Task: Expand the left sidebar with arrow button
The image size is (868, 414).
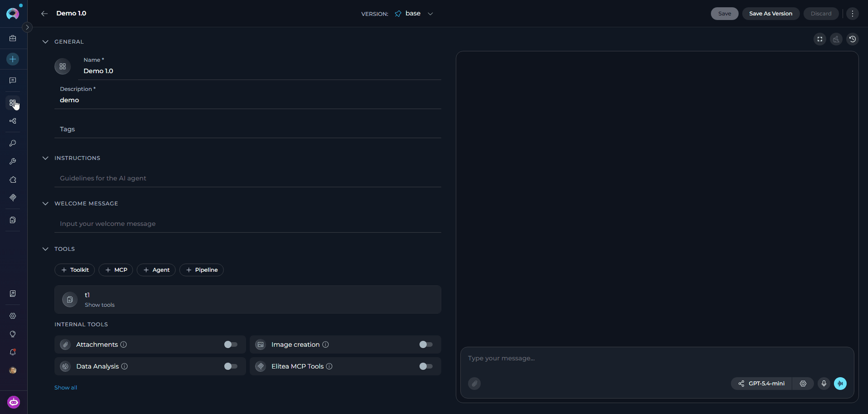Action: tap(27, 27)
